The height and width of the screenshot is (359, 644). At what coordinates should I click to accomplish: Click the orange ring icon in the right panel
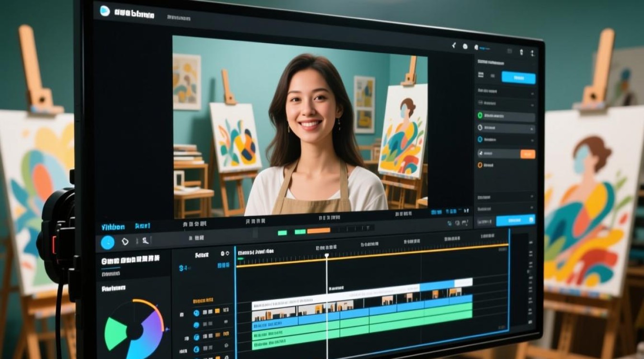click(480, 165)
